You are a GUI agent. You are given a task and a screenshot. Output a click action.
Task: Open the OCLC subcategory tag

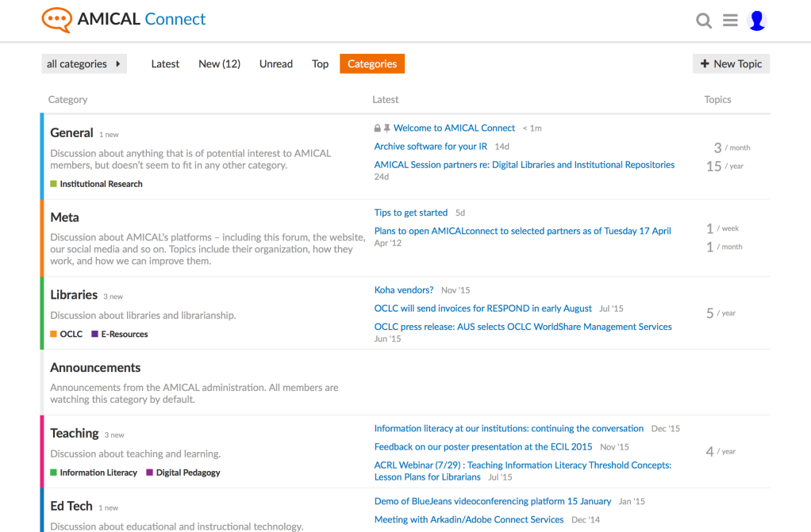coord(67,335)
